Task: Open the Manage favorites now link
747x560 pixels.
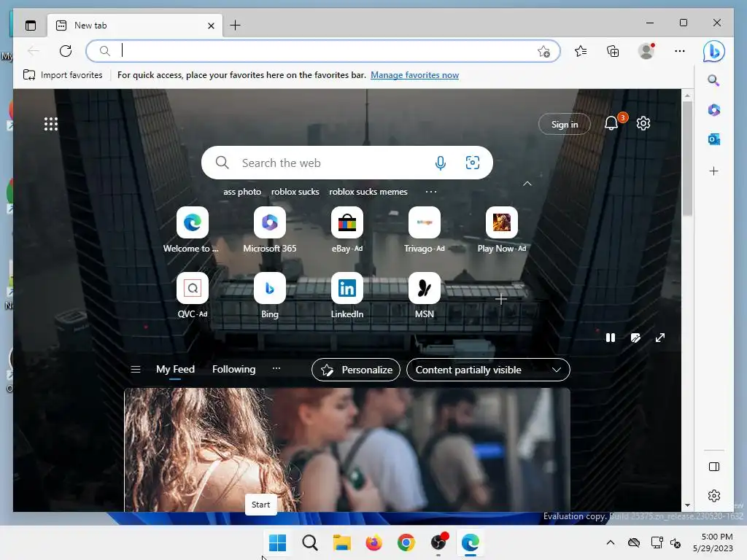Action: tap(414, 75)
